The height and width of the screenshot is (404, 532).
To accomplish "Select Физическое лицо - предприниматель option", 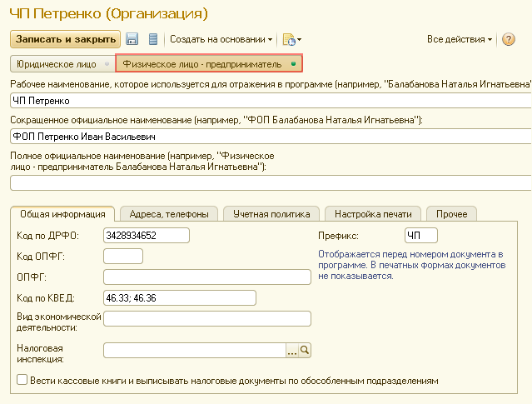I will (208, 64).
